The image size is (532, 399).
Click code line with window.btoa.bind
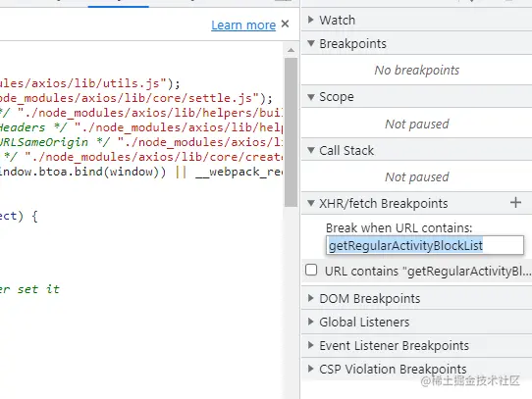pyautogui.click(x=141, y=172)
